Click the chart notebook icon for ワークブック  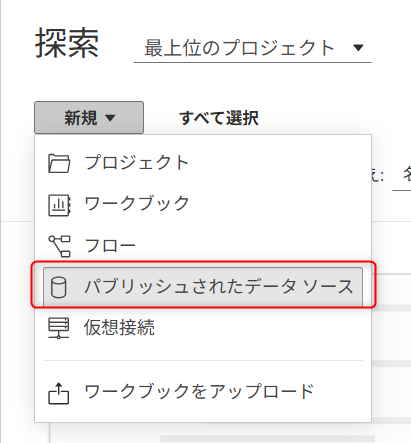pyautogui.click(x=59, y=205)
